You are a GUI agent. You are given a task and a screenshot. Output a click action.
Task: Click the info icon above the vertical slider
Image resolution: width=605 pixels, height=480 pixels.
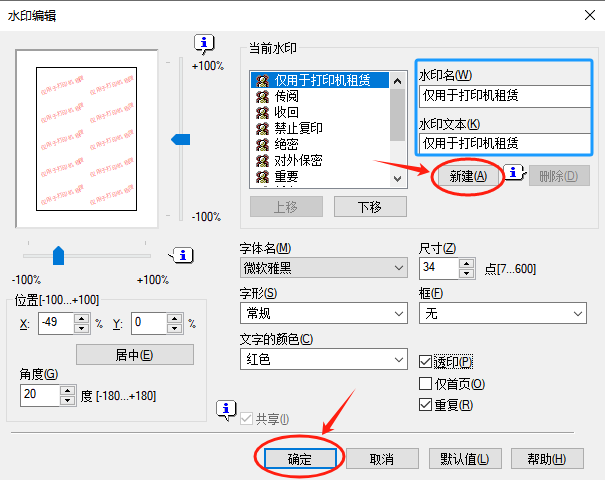pos(205,43)
